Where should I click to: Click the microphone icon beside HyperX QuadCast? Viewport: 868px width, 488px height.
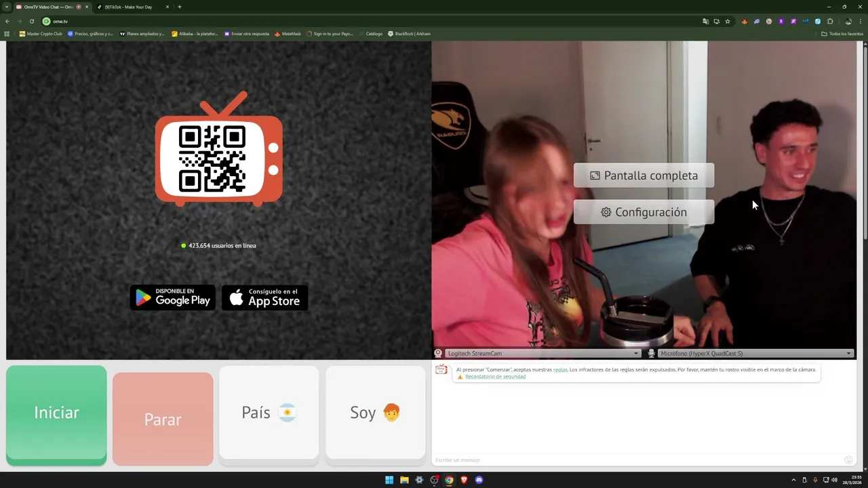click(651, 353)
